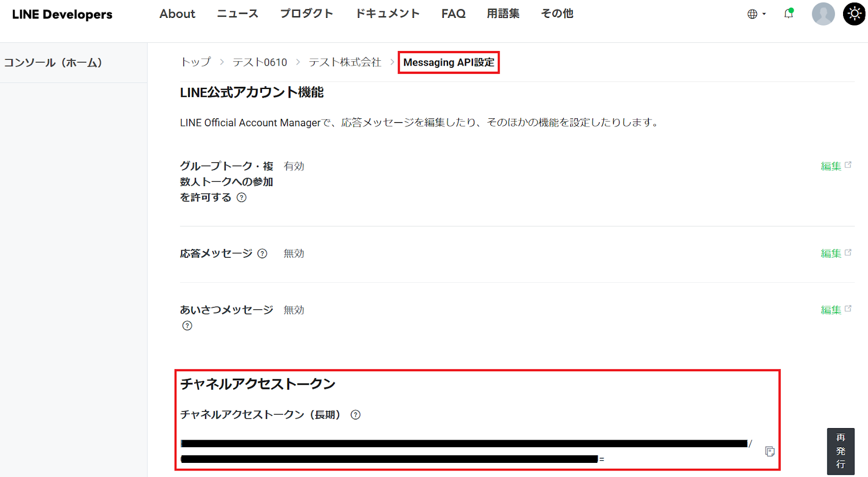This screenshot has width=868, height=477.
Task: Click the 無効 status of あいさつメッセージ
Action: [x=294, y=310]
